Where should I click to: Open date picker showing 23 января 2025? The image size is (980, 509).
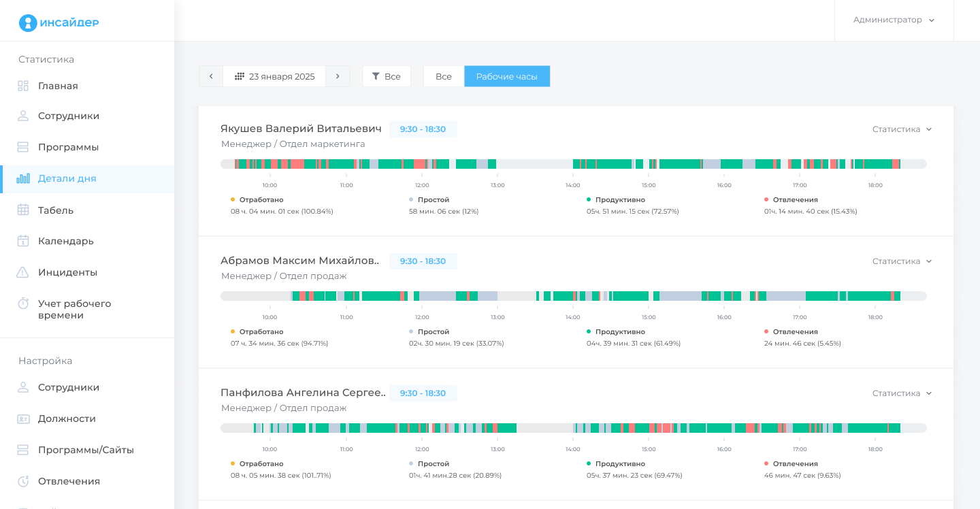[274, 76]
